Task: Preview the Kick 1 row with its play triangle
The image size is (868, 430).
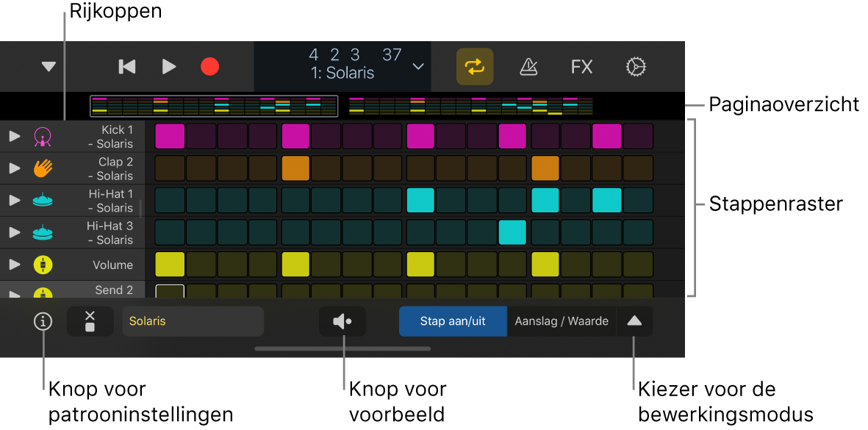Action: click(15, 136)
